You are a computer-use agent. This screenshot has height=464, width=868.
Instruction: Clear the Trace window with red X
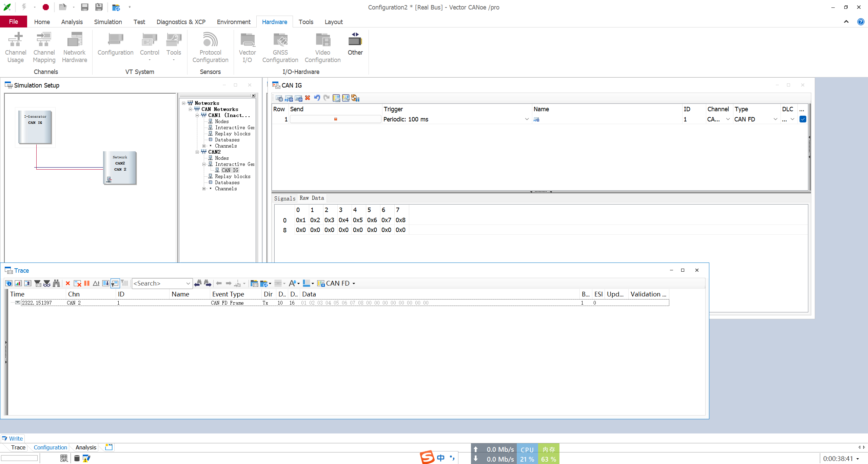click(x=67, y=283)
